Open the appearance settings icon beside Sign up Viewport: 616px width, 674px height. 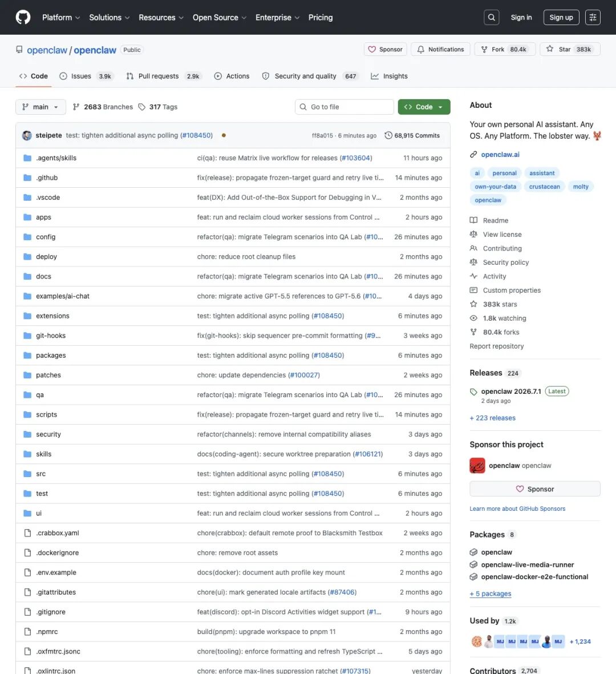click(593, 17)
